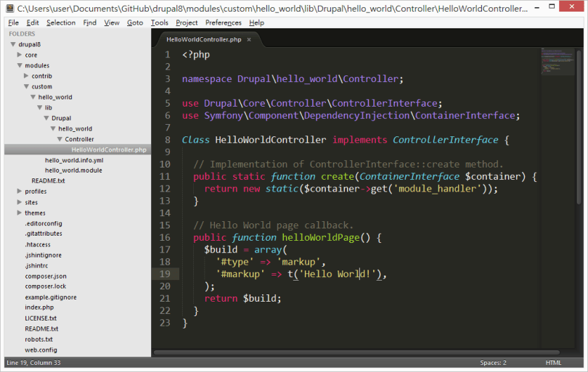
Task: Open the Preferences menu
Action: pos(223,22)
